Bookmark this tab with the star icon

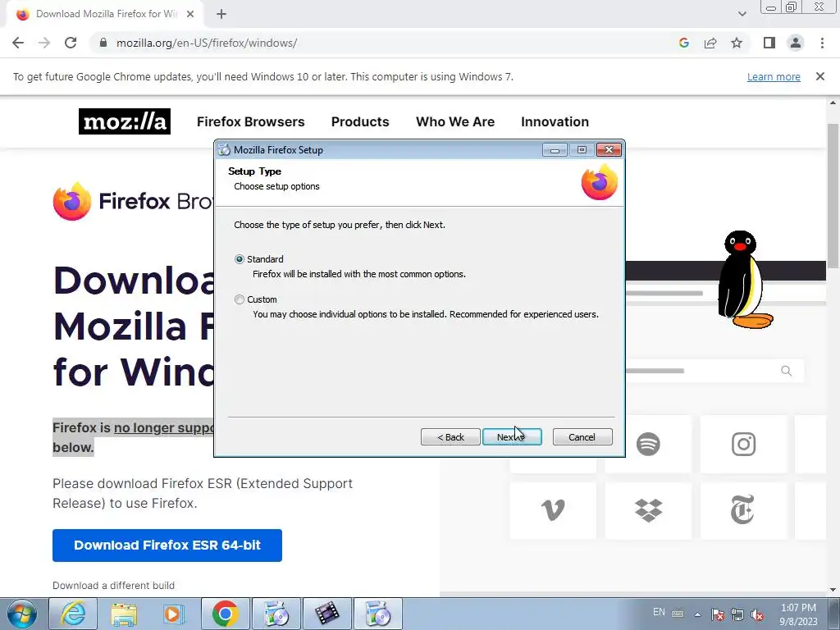737,43
